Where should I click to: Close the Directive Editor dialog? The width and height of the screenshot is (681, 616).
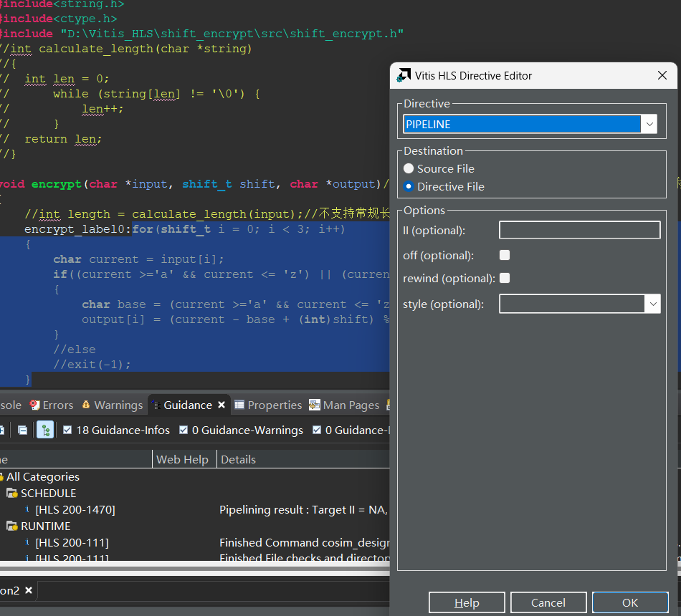662,75
